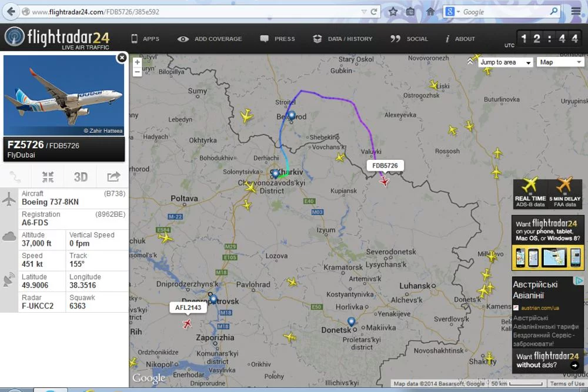Open the Terms of Use link
This screenshot has width=588, height=392.
[567, 383]
